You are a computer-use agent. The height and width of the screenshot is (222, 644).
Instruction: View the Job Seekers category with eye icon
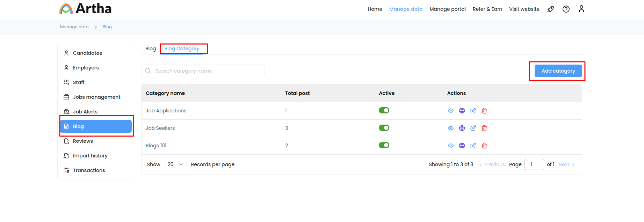tap(451, 128)
